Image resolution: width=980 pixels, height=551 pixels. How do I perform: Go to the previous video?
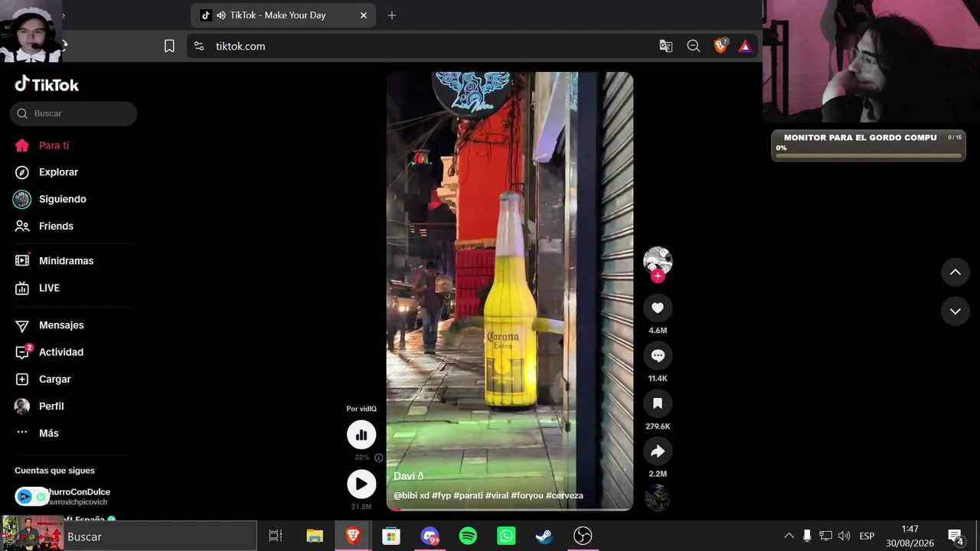point(955,272)
